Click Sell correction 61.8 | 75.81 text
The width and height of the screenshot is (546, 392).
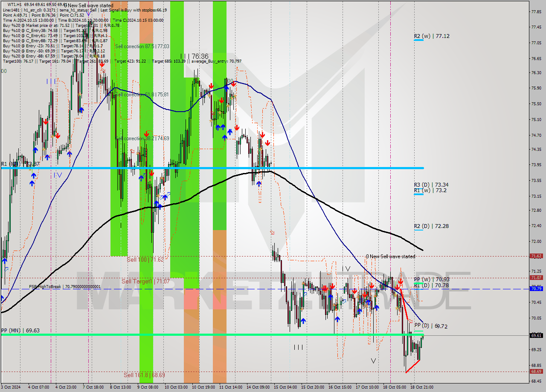tap(142, 95)
